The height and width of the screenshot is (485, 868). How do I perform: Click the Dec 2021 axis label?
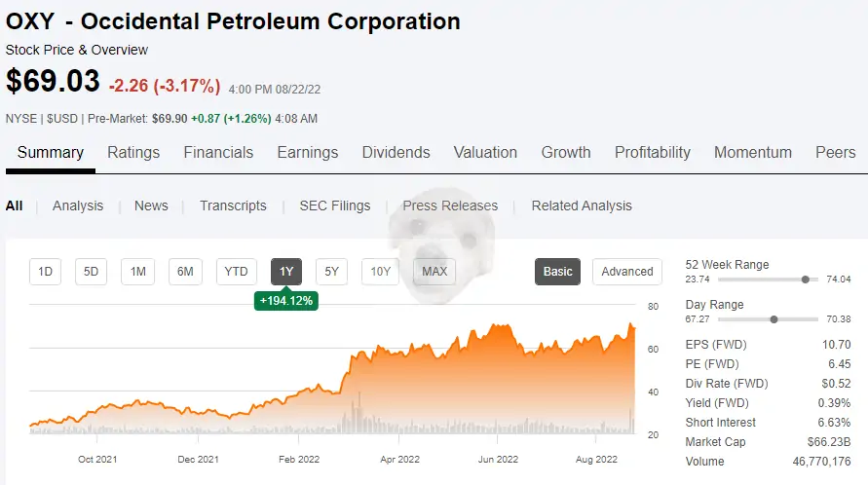tap(198, 460)
